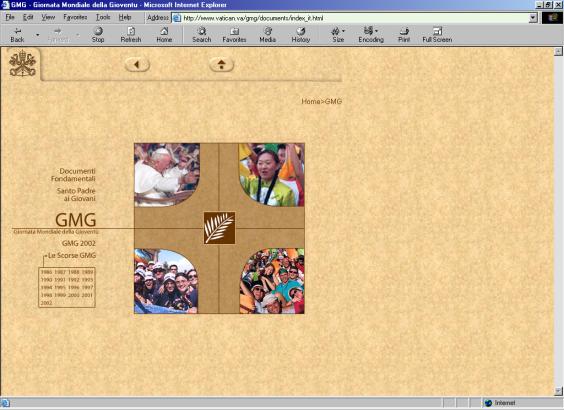Click the Print toolbar icon
The height and width of the screenshot is (410, 564).
coord(404,31)
